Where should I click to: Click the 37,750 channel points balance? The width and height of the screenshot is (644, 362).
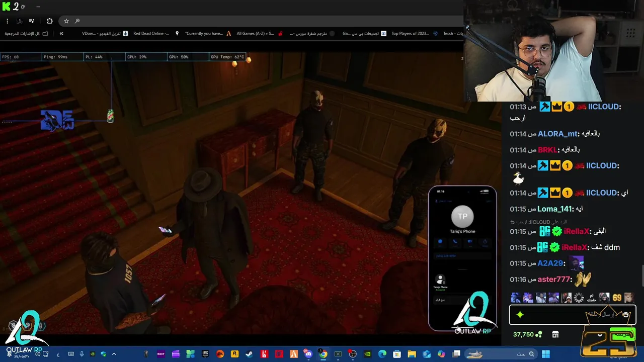point(527,335)
